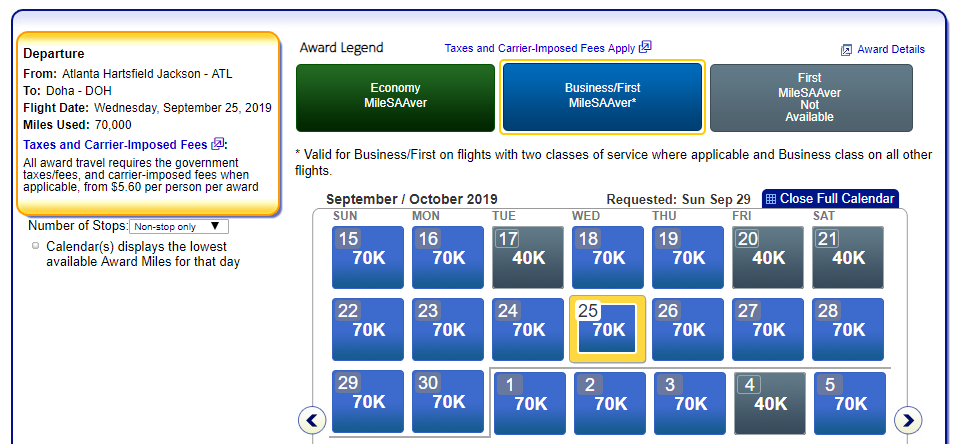Click the previous month arrow icon

(313, 419)
